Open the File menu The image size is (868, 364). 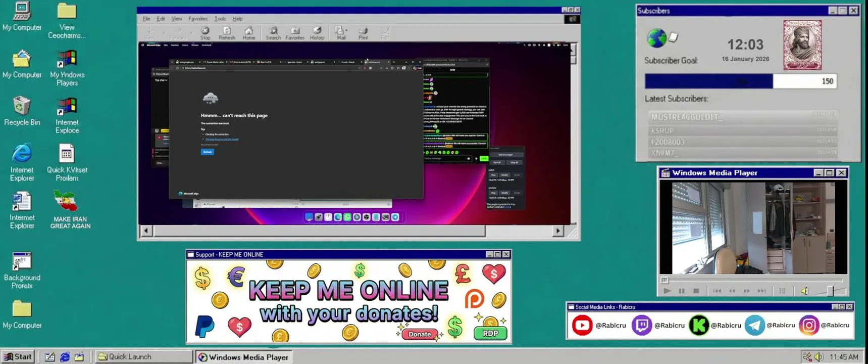pos(146,19)
